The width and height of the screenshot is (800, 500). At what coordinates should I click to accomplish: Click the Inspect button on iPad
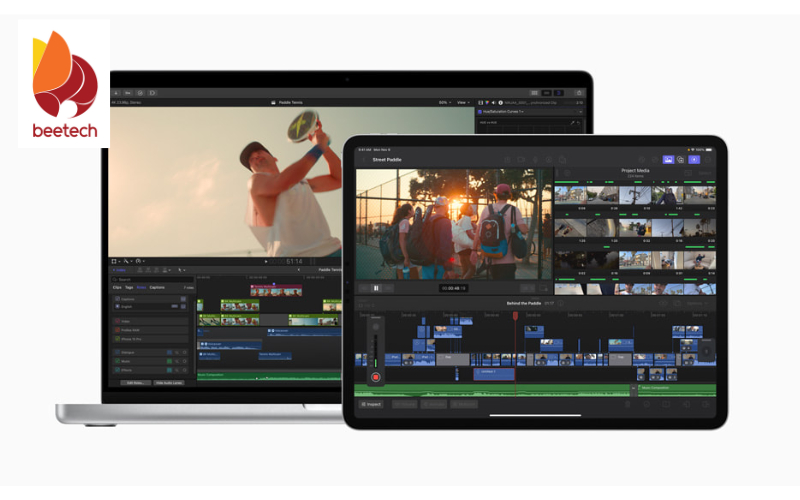tap(372, 404)
